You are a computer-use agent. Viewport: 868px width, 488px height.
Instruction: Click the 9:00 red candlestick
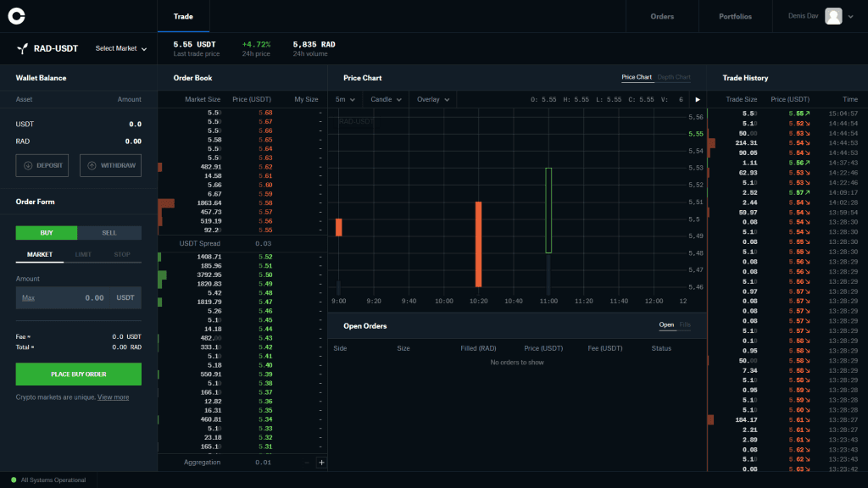[339, 227]
